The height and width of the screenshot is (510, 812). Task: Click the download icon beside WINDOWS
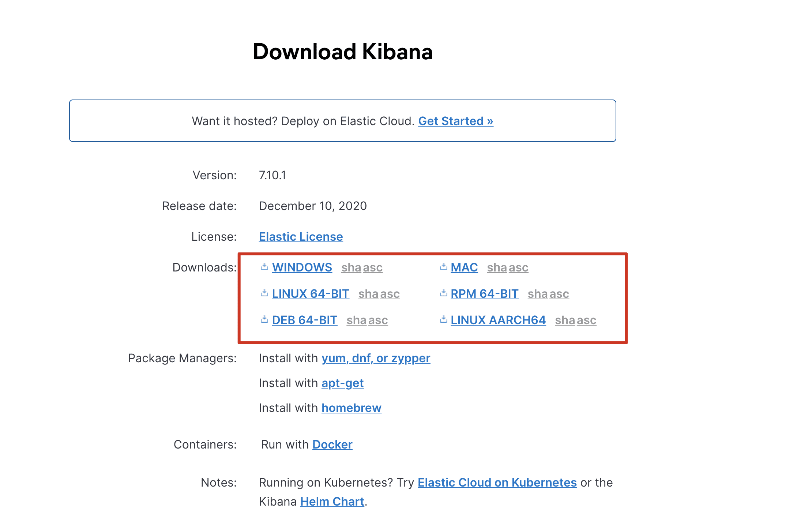coord(264,267)
